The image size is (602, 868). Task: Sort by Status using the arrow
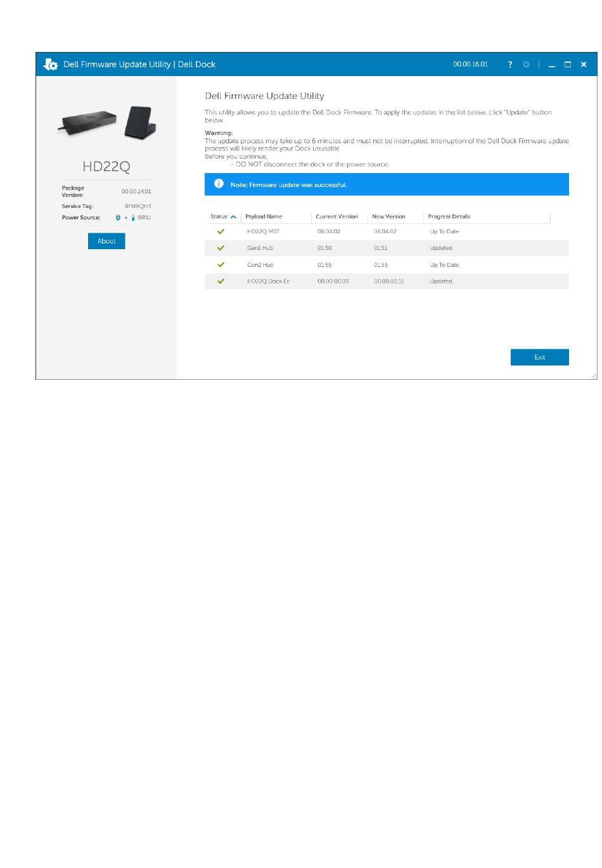click(x=233, y=217)
